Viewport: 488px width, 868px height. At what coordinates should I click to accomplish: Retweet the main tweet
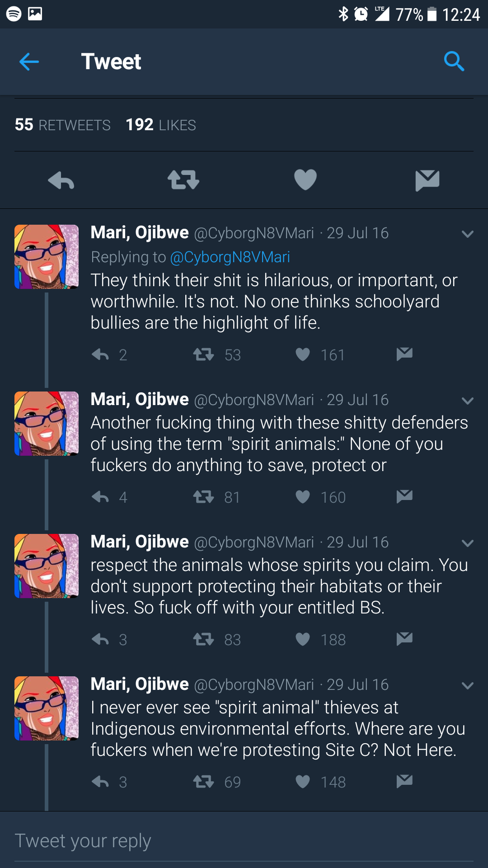(183, 179)
